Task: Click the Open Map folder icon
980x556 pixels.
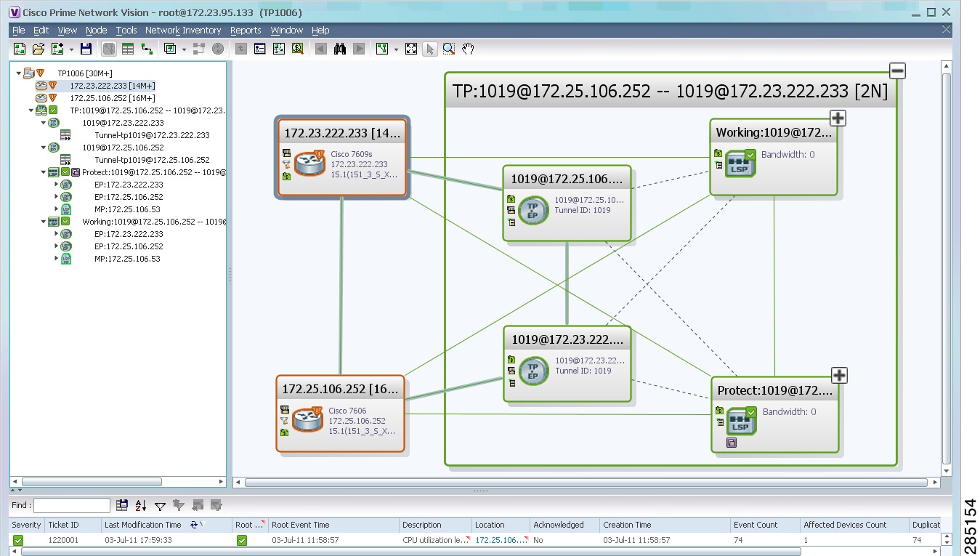Action: point(39,49)
